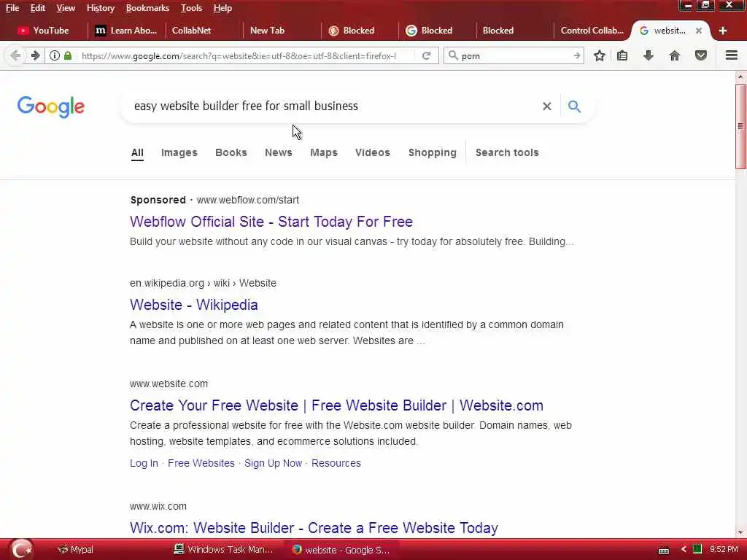Image resolution: width=747 pixels, height=560 pixels.
Task: Click the green tray icon next to the clock
Action: coord(697,549)
